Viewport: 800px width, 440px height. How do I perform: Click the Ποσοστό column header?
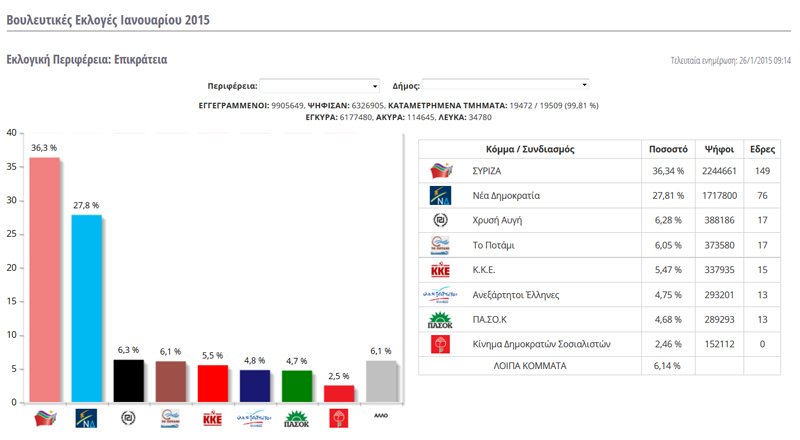pyautogui.click(x=668, y=149)
